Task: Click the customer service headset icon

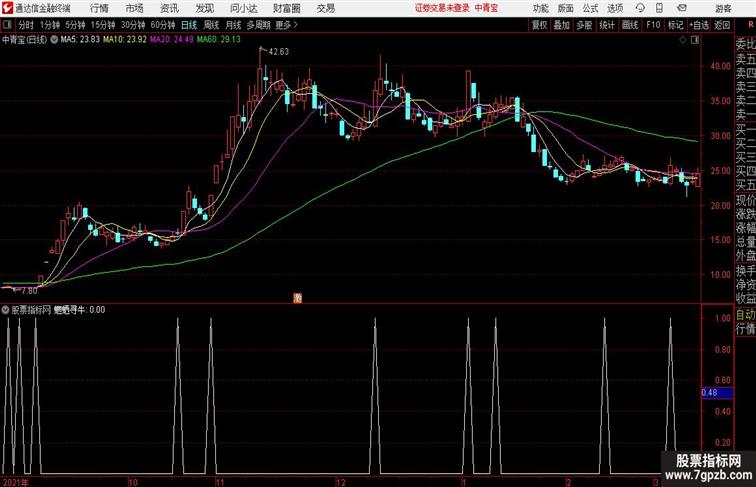Action: point(640,8)
